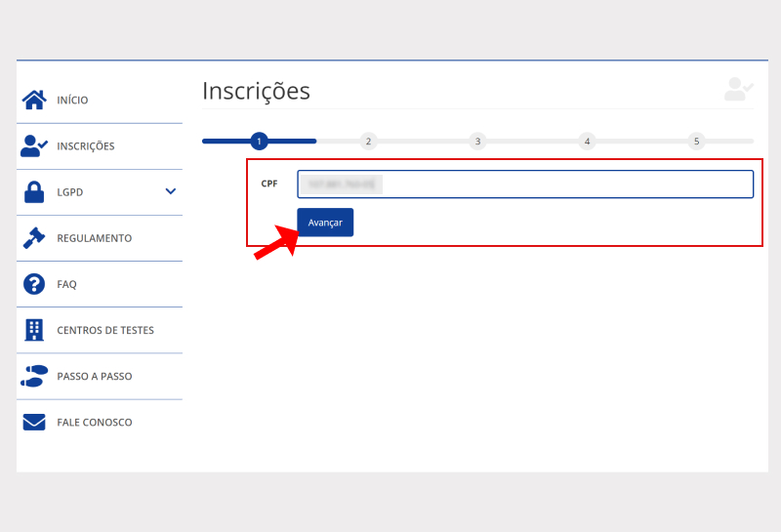Click the user profile icon at top right
Viewport: 781px width, 532px height.
coord(737,90)
